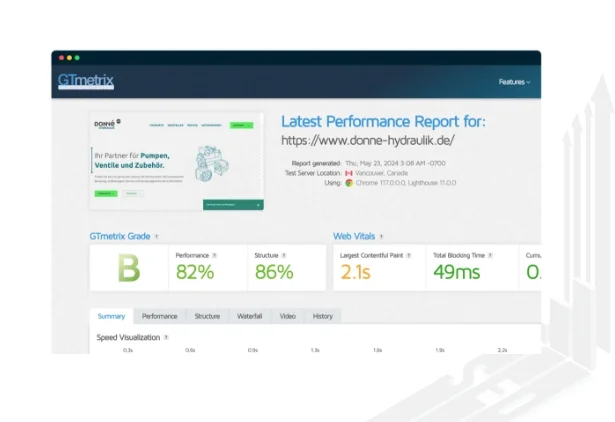Open the Video tab
615x422 pixels.
[x=287, y=316]
